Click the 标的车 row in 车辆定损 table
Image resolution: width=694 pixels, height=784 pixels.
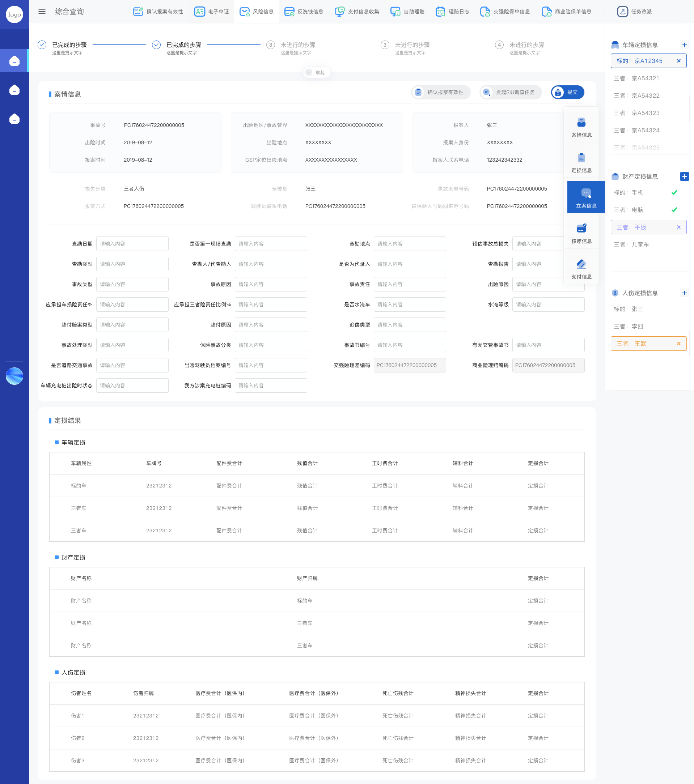pyautogui.click(x=317, y=486)
